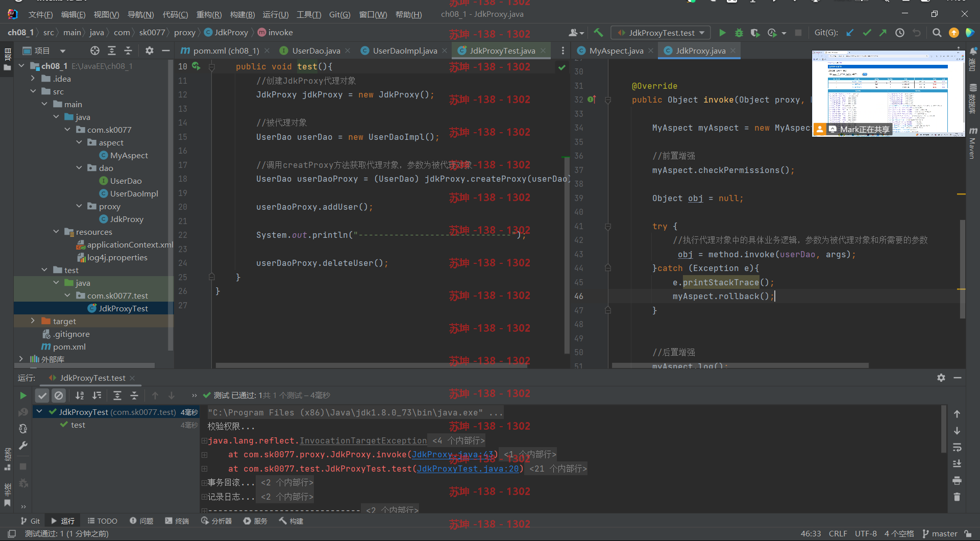Open editor tabs more-options menu
The width and height of the screenshot is (980, 541).
click(x=562, y=51)
